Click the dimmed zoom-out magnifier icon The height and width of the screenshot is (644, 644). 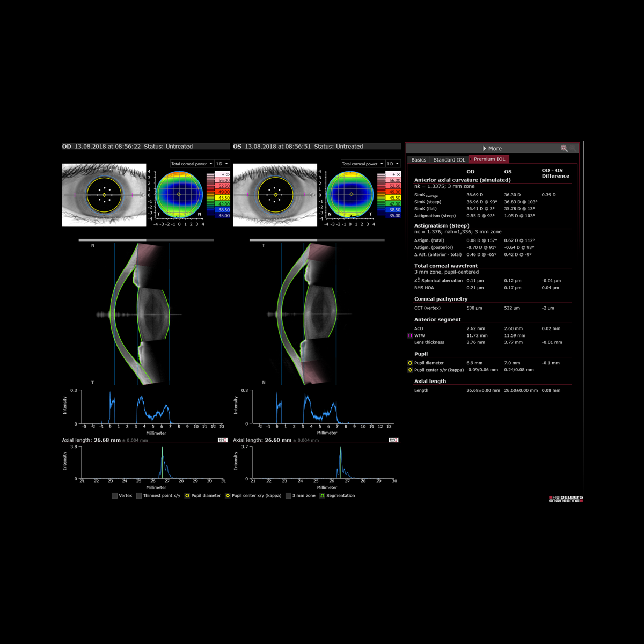(x=574, y=148)
